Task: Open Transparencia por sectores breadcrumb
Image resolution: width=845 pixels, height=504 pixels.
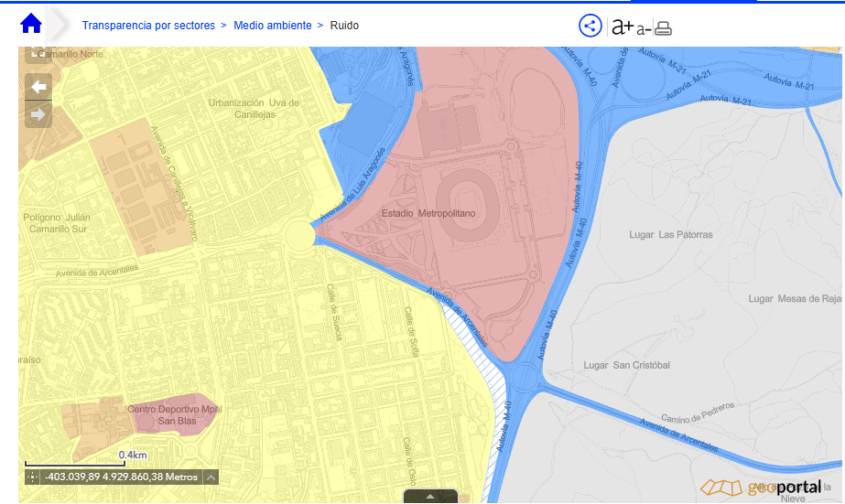Action: click(x=148, y=26)
